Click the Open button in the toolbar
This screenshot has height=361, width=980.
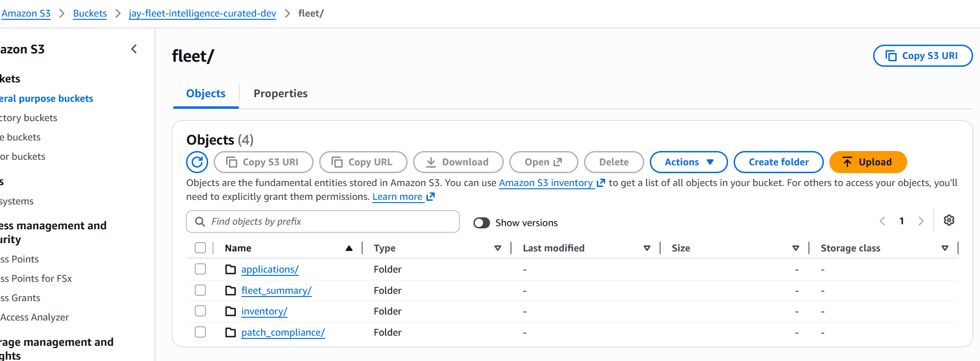point(543,162)
